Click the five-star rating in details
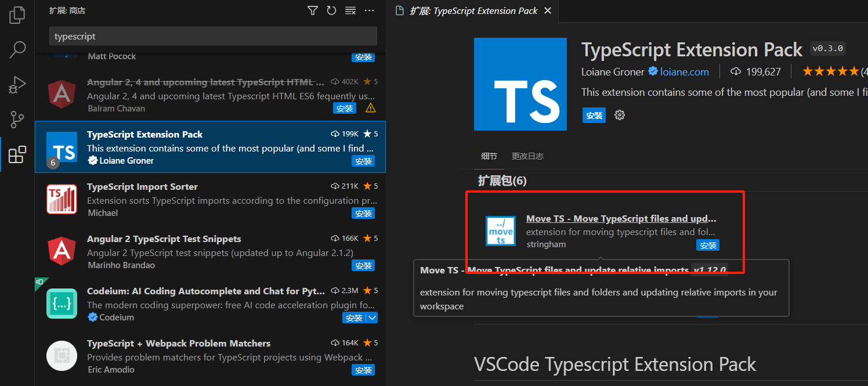868x386 pixels. click(x=830, y=72)
